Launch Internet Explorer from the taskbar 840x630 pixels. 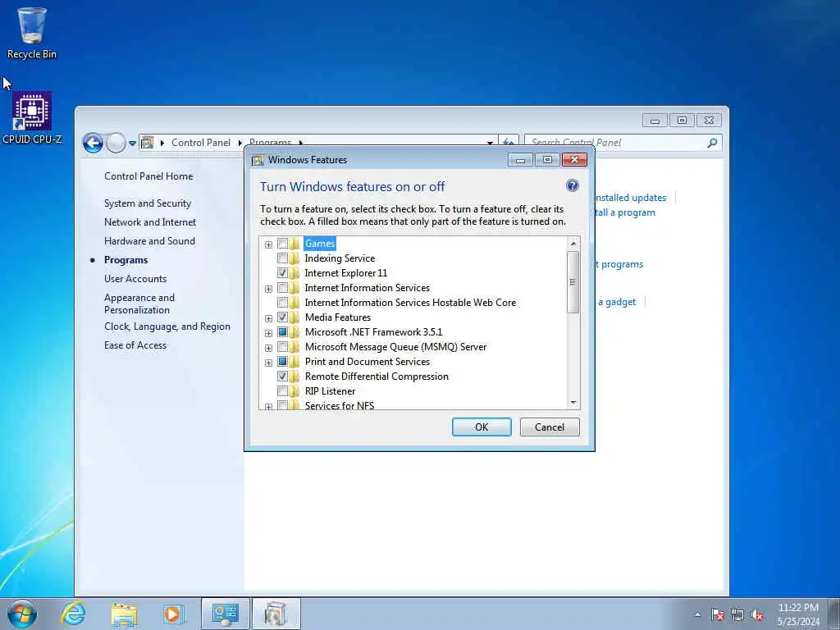point(73,614)
